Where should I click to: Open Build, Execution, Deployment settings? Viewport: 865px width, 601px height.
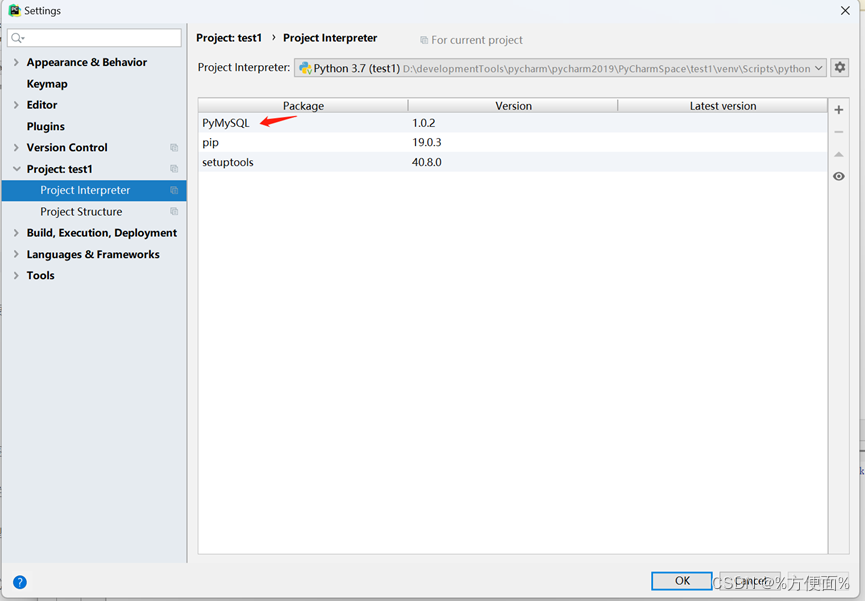[x=102, y=233]
